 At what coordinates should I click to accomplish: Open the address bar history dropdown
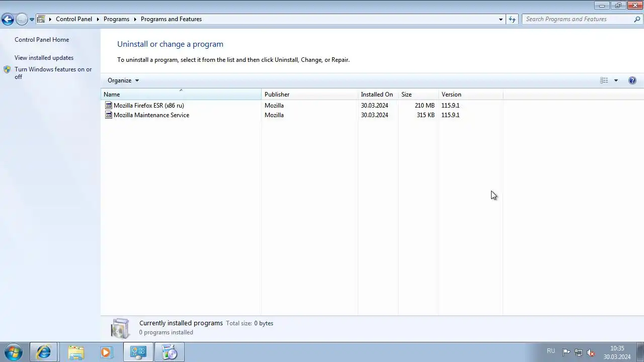pos(501,19)
